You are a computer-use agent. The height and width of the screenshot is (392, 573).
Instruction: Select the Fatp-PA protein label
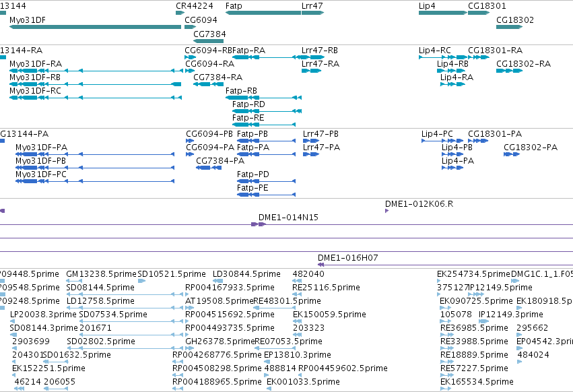pyautogui.click(x=253, y=148)
